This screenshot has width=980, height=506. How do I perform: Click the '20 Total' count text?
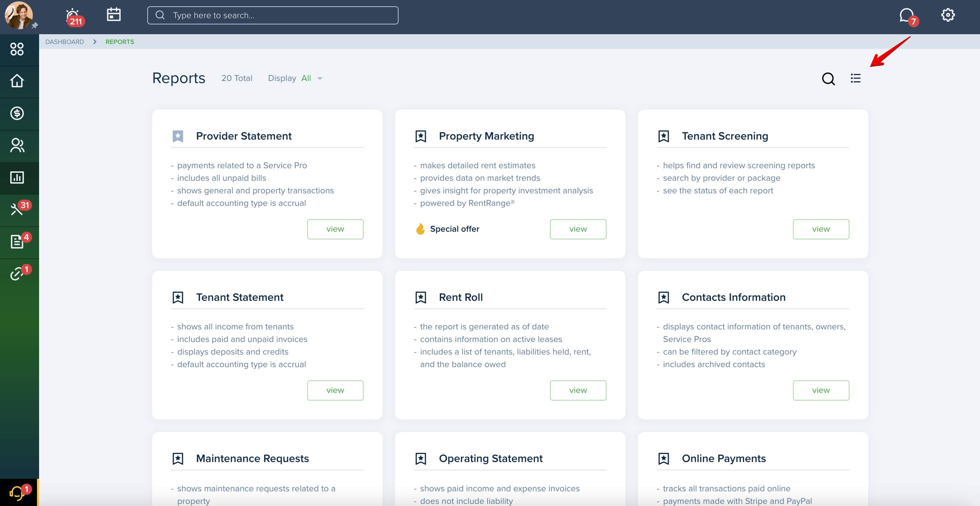coord(237,79)
